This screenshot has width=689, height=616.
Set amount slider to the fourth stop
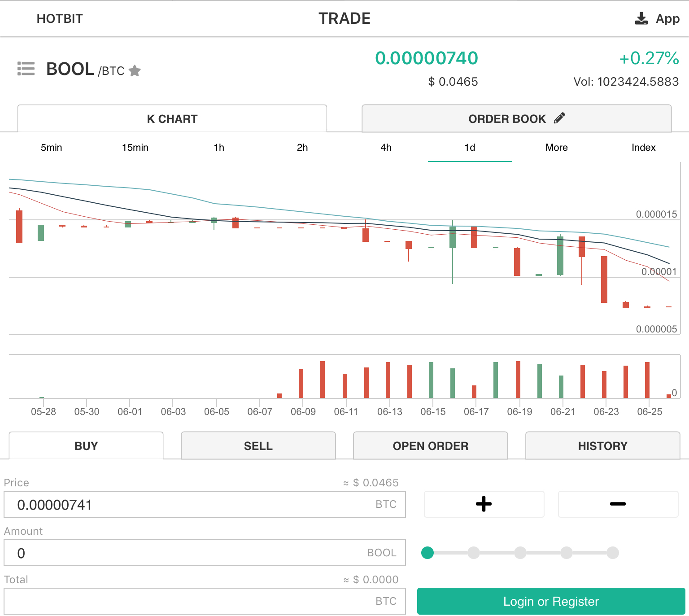567,553
